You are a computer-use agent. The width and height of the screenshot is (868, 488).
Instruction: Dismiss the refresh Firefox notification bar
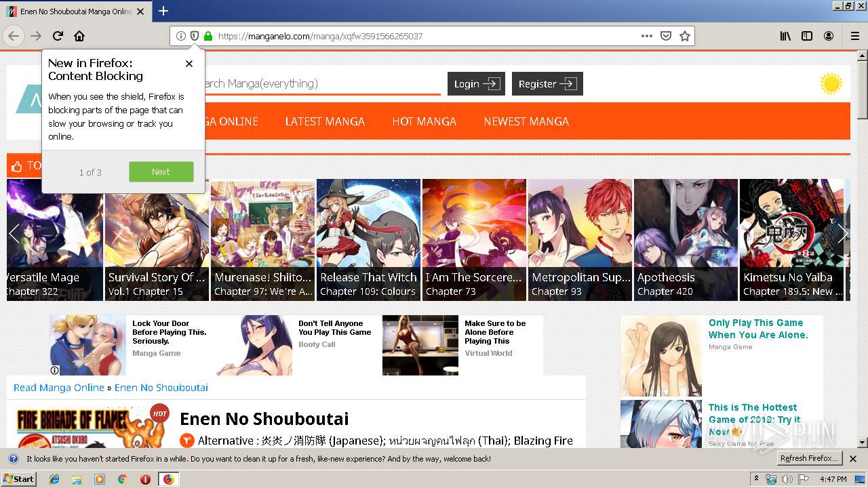click(x=853, y=459)
